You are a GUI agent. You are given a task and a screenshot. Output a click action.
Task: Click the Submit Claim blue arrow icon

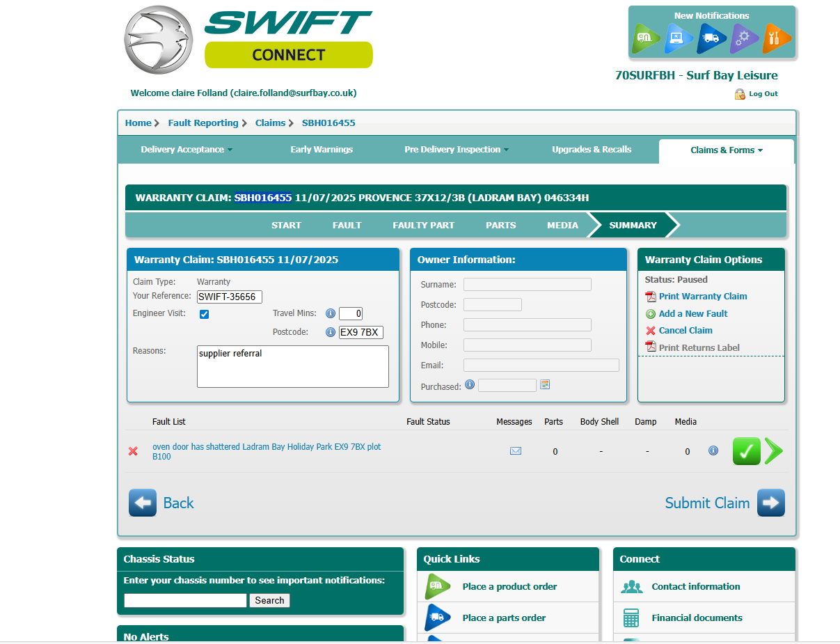click(771, 503)
